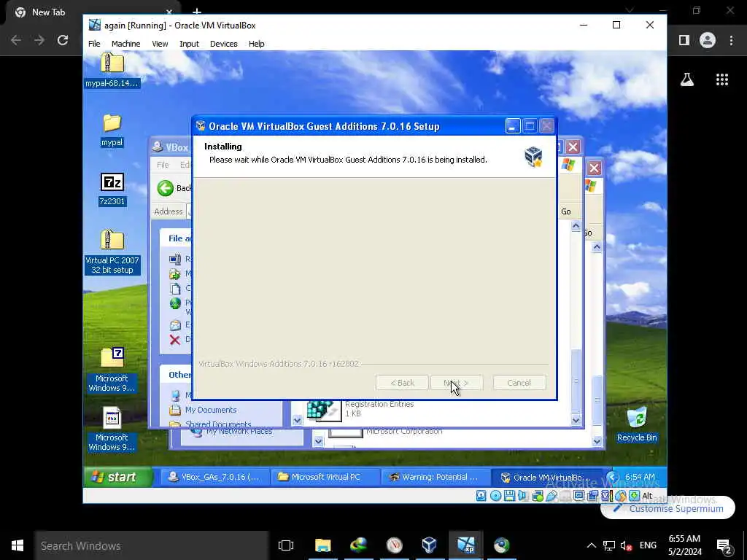The image size is (747, 560).
Task: Select Microsoft Windows 9 archive with 7 badge
Action: [112, 370]
